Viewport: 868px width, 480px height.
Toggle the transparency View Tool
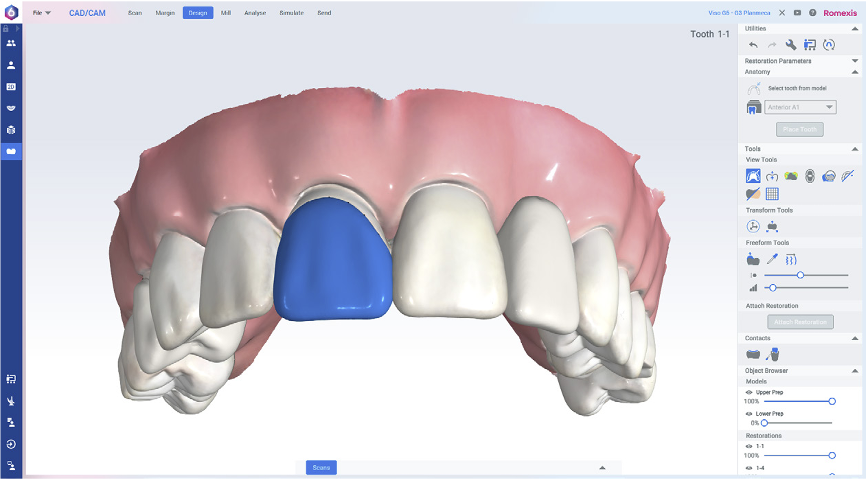pyautogui.click(x=753, y=193)
